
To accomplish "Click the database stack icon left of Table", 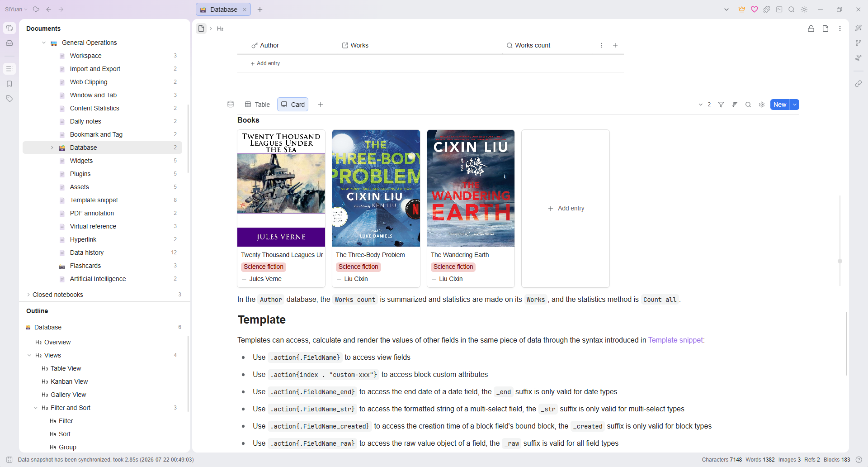I will click(x=231, y=104).
